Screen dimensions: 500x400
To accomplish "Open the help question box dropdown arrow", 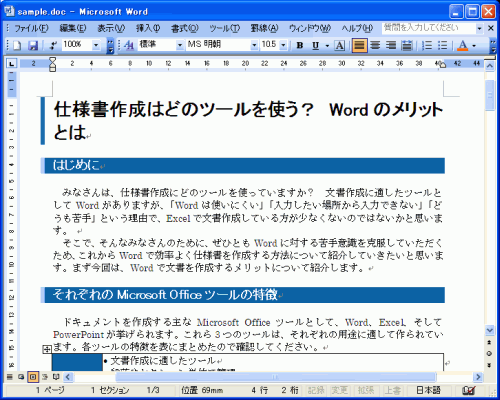I will (479, 29).
